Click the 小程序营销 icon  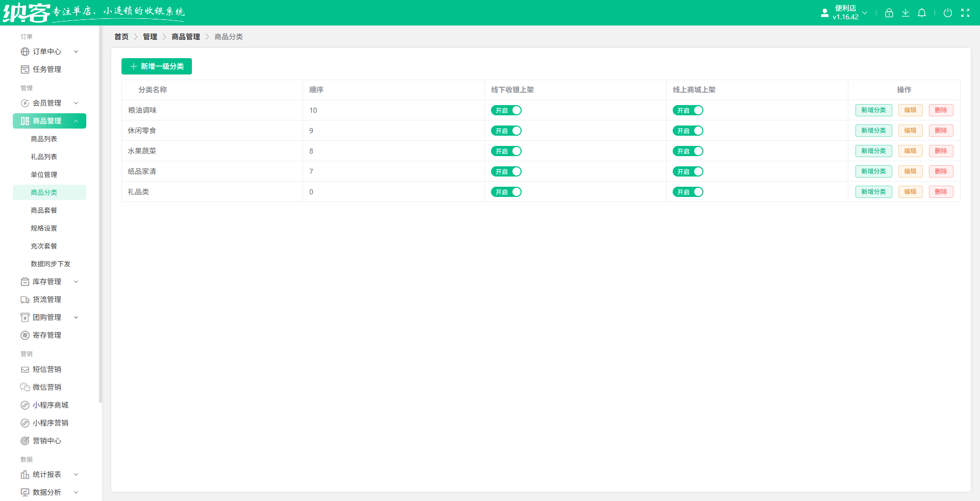[25, 423]
